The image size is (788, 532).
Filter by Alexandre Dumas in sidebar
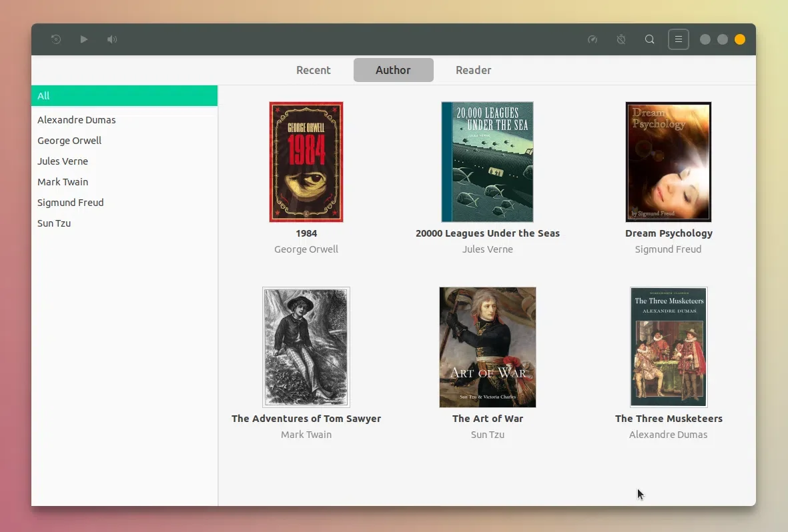tap(124, 119)
